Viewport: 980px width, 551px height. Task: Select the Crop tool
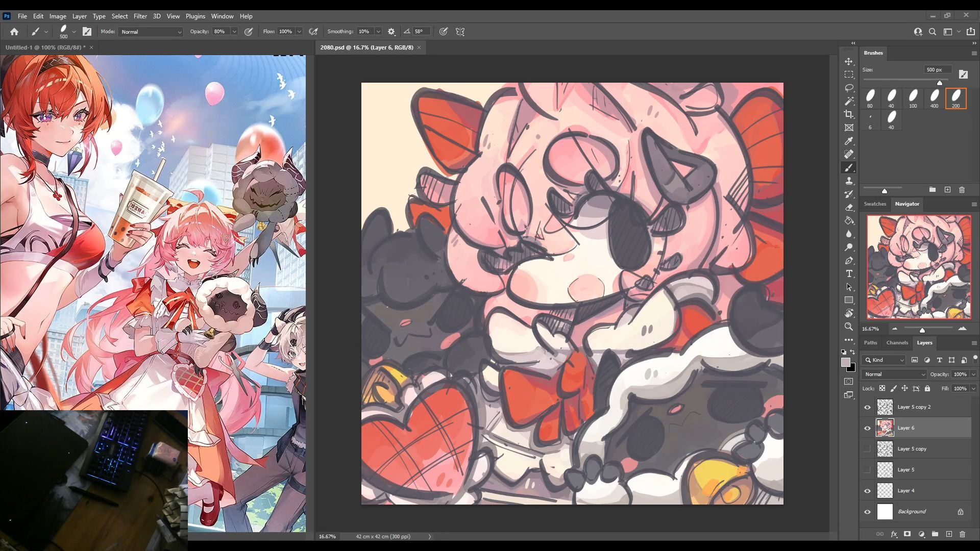tap(849, 114)
